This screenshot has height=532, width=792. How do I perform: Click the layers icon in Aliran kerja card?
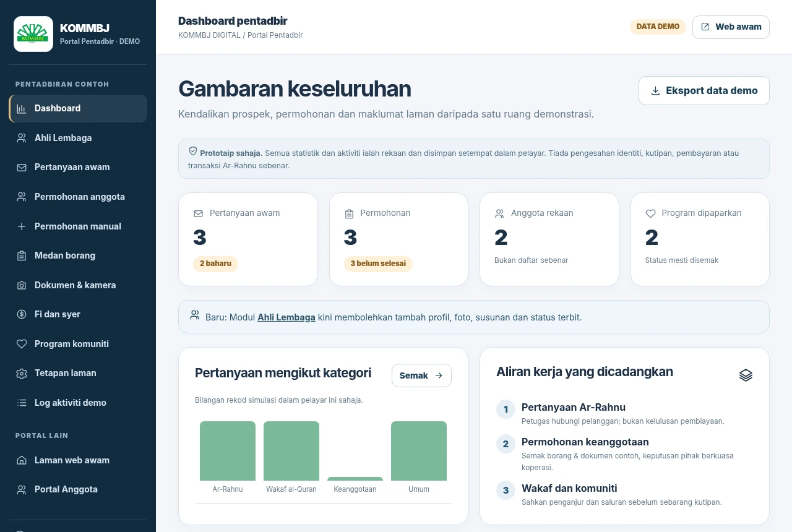point(746,375)
